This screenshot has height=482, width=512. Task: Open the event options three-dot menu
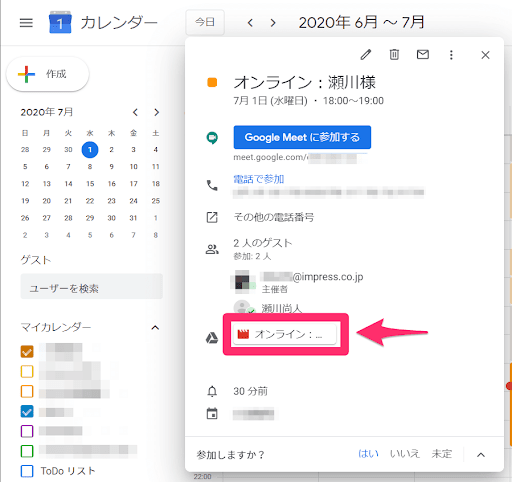[x=451, y=55]
